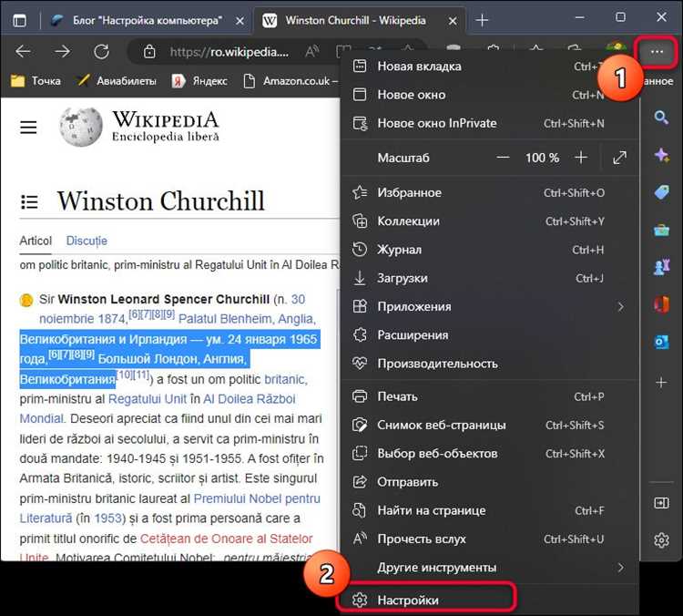683x616 pixels.
Task: Open sidebar settings gear icon
Action: [661, 540]
